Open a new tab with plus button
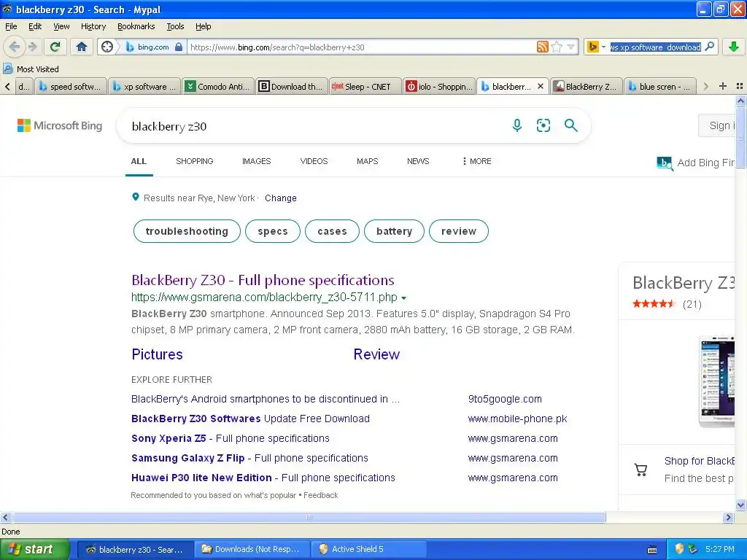Image resolution: width=747 pixels, height=560 pixels. (x=723, y=86)
